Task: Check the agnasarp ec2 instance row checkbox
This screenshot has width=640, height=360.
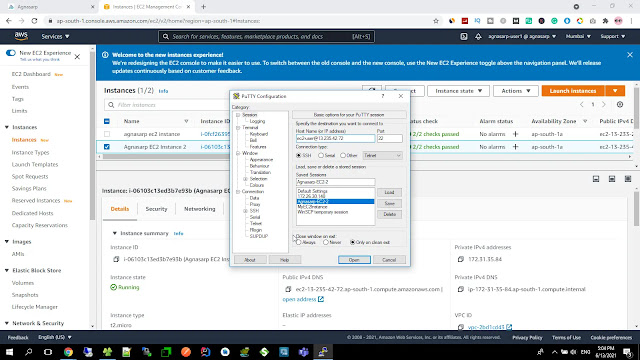Action: 107,134
